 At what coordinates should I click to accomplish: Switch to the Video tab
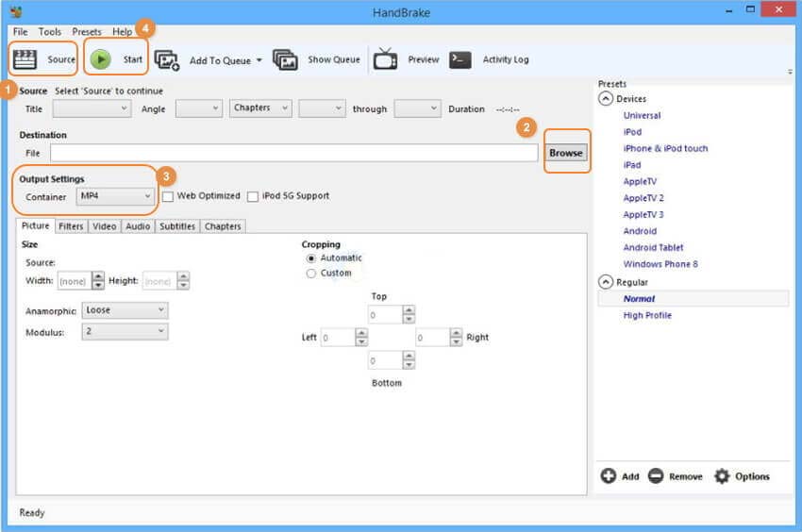coord(104,226)
